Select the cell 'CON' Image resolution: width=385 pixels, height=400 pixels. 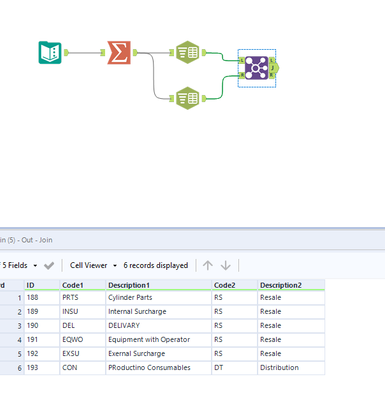83,367
